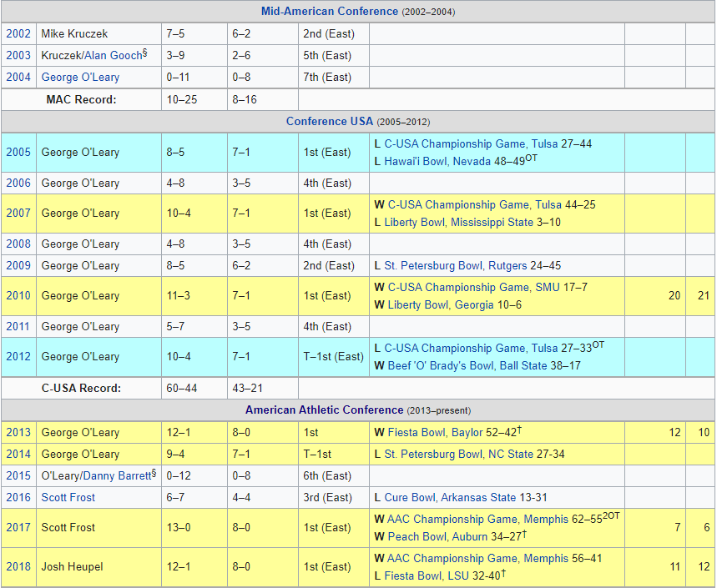Open the Georgia opponent link

tap(474, 304)
